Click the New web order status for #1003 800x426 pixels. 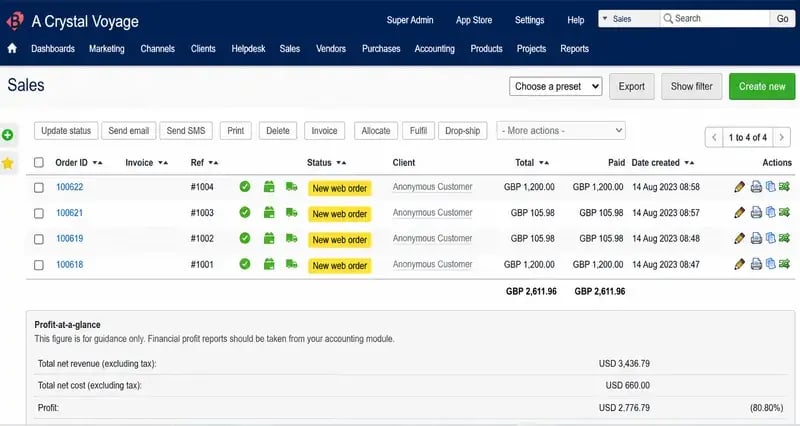340,214
